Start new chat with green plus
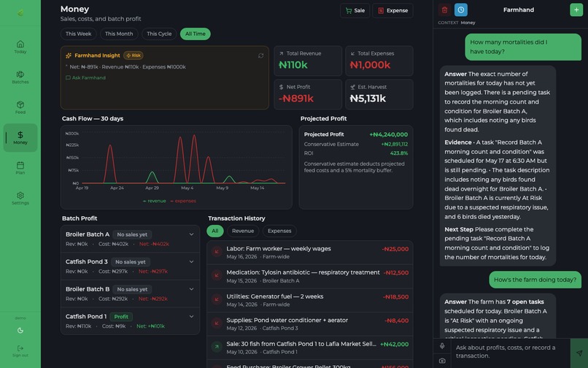Viewport: 588px width, 368px height. point(576,9)
